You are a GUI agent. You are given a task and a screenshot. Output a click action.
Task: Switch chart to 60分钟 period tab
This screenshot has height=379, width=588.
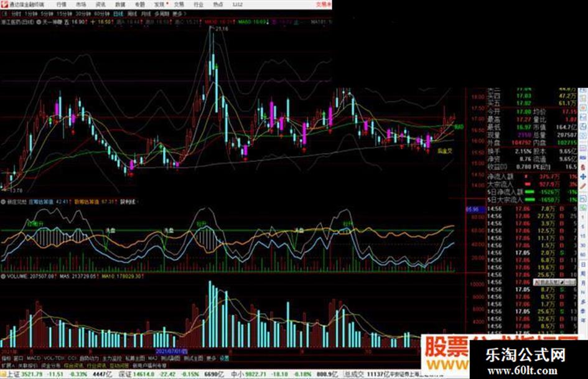102,14
